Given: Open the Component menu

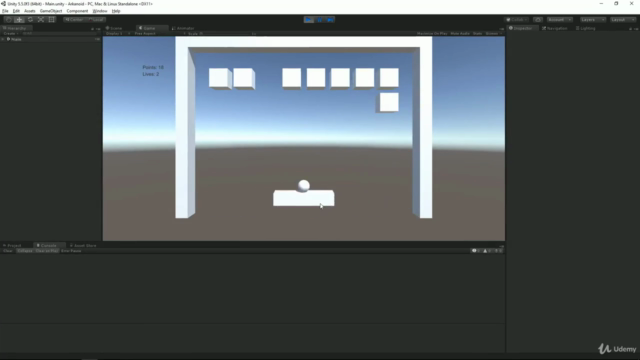Looking at the screenshot, I should tap(77, 11).
